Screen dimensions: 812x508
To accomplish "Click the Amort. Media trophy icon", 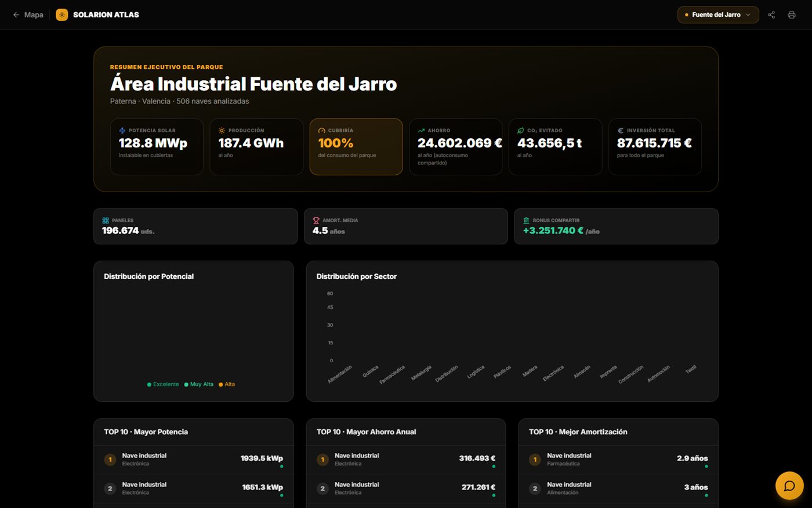I will pos(316,221).
